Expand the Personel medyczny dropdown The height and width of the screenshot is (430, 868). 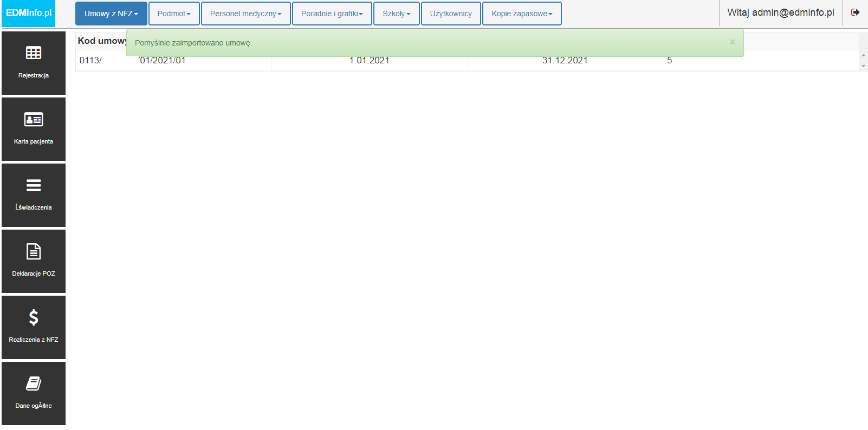coord(246,14)
